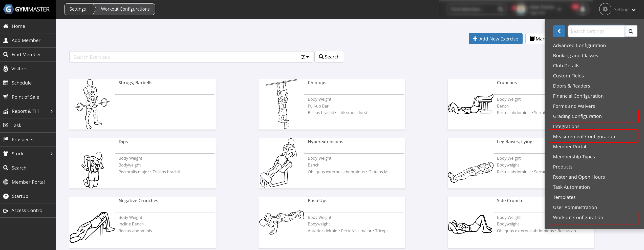Viewport: 644px width, 250px height.
Task: Click the Add New Exercise button
Action: 495,39
